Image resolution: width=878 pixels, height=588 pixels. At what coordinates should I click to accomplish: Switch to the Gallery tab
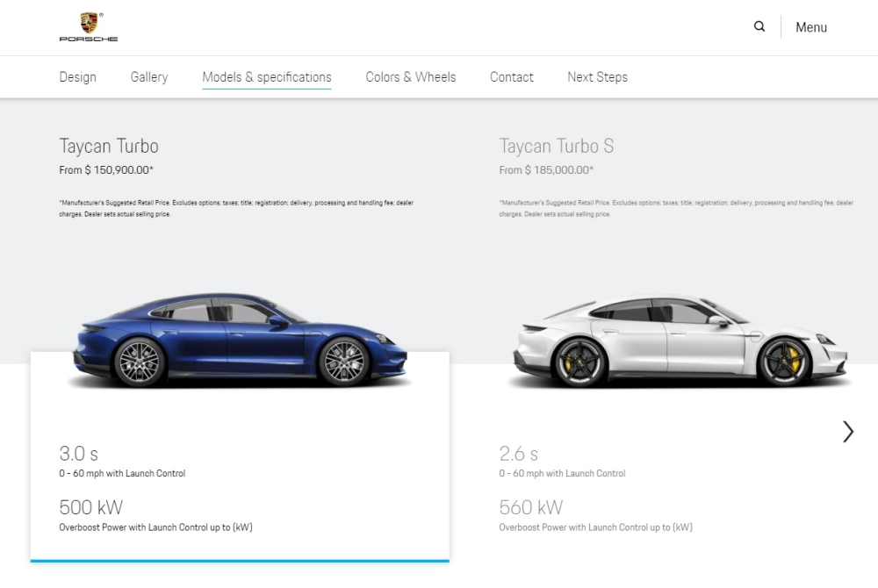149,76
